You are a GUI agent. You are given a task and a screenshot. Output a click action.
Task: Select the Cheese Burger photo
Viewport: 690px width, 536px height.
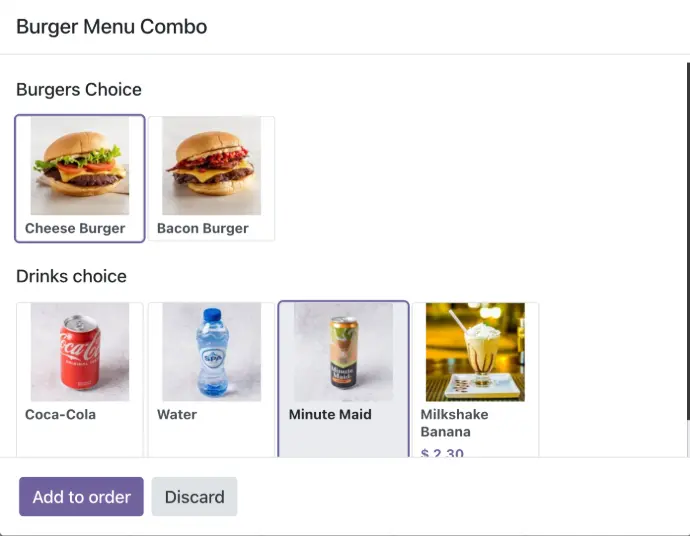[80, 166]
